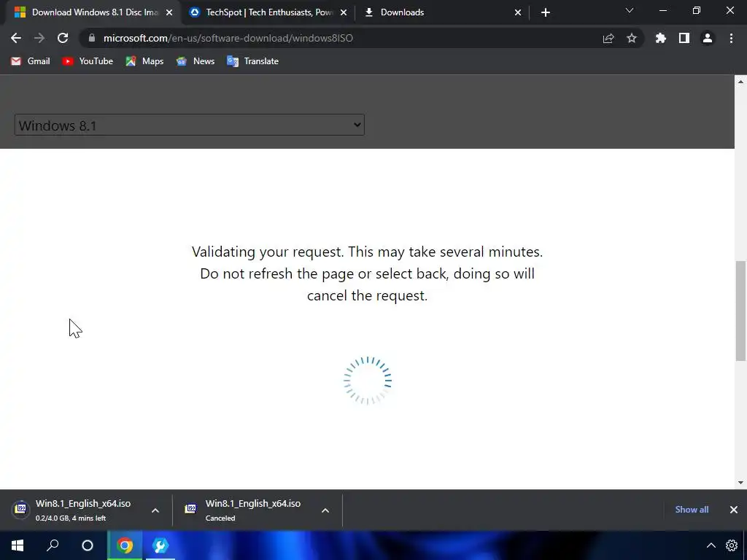Open taskbar search magnifier
747x560 pixels.
53,545
